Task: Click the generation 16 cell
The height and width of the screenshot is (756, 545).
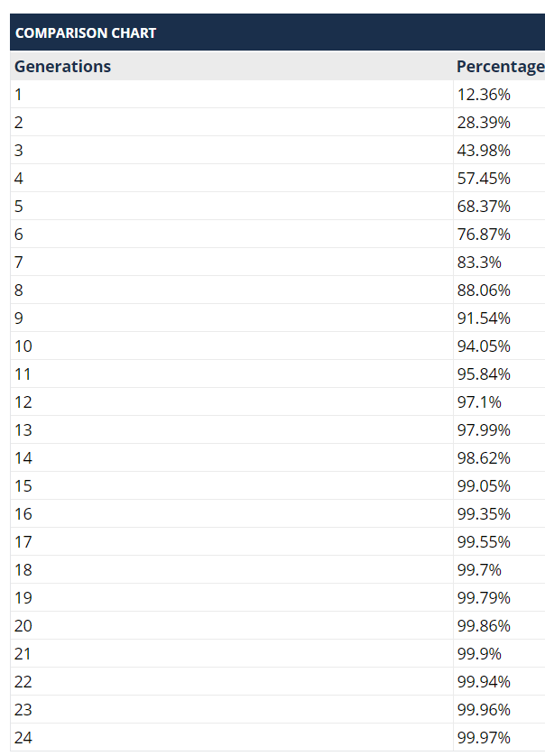Action: click(x=23, y=514)
